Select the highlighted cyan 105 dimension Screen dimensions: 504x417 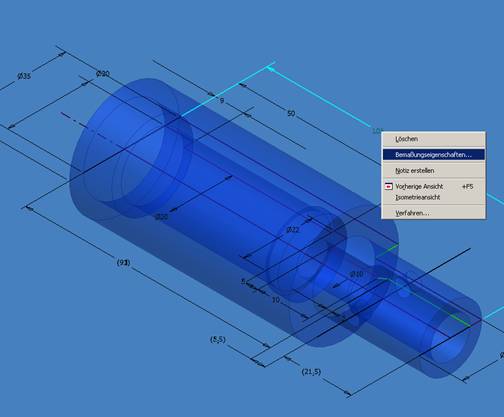coord(377,131)
